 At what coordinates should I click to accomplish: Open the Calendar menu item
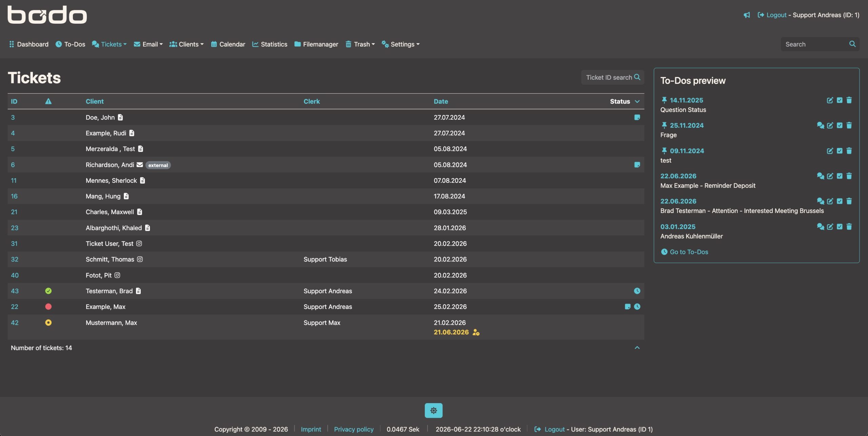[228, 44]
